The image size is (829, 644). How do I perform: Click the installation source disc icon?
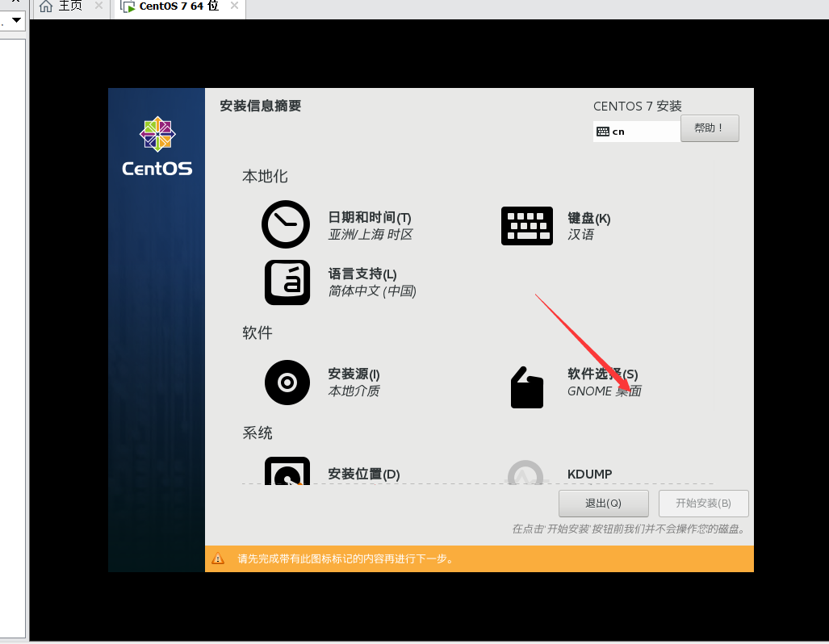coord(287,383)
